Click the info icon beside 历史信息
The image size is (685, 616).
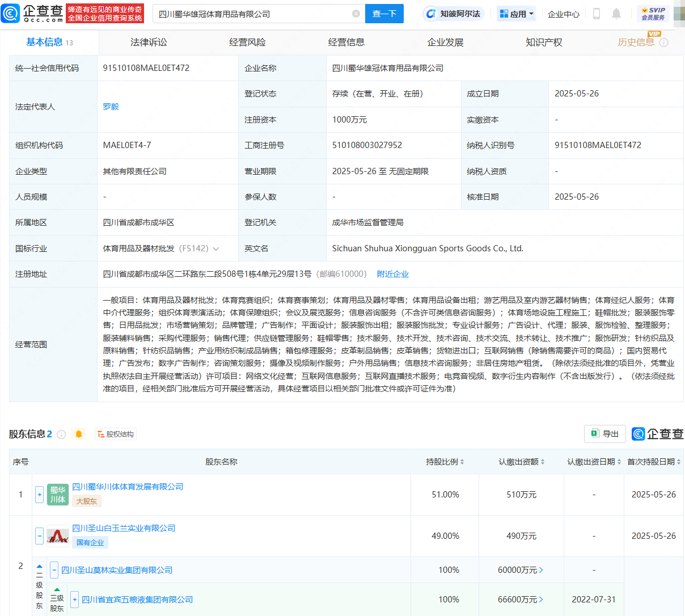click(664, 43)
